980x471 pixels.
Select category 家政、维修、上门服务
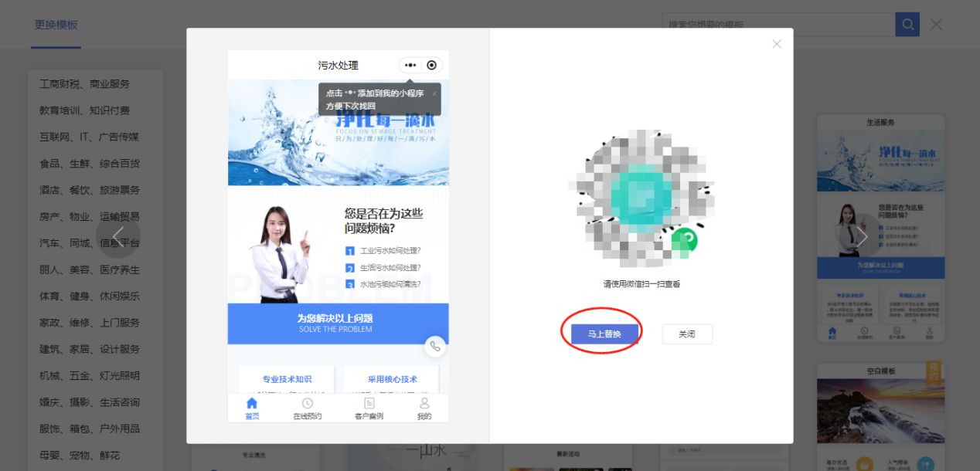coord(90,323)
